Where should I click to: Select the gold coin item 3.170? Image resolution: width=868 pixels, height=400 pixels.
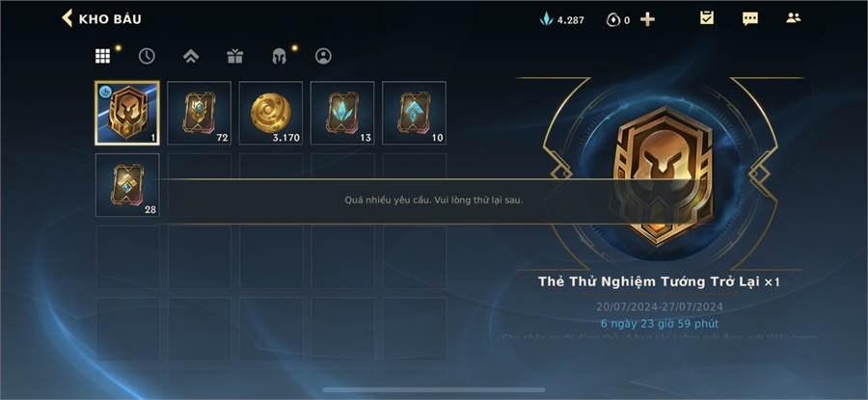click(271, 113)
